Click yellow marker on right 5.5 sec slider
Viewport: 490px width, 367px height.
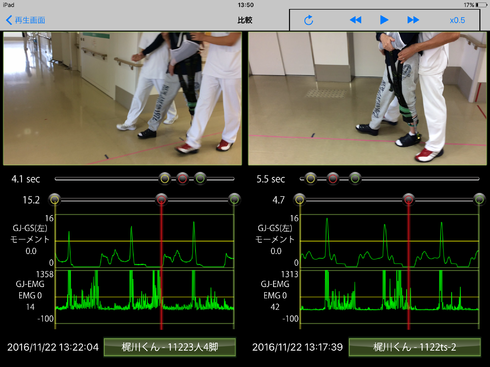click(310, 179)
